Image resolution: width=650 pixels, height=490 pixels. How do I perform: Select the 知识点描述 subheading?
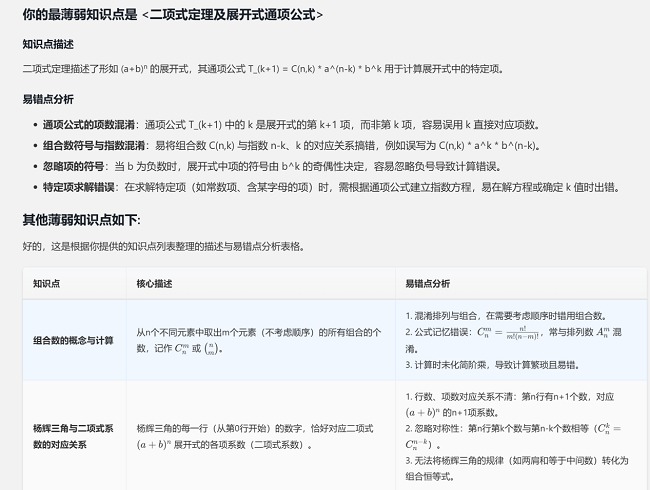coord(48,44)
